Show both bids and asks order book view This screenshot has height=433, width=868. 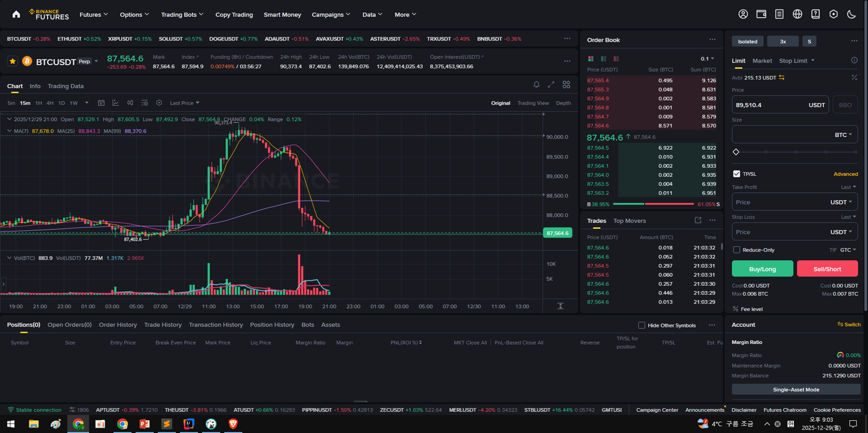(x=591, y=59)
